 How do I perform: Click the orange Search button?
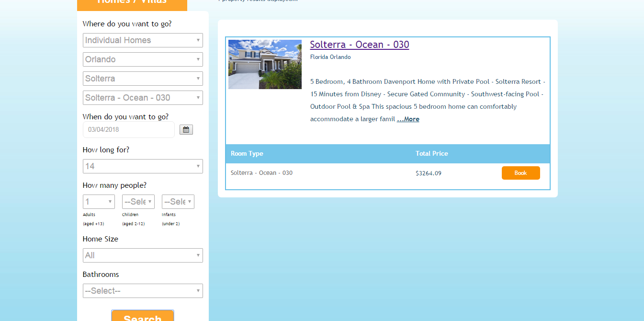[x=143, y=315]
